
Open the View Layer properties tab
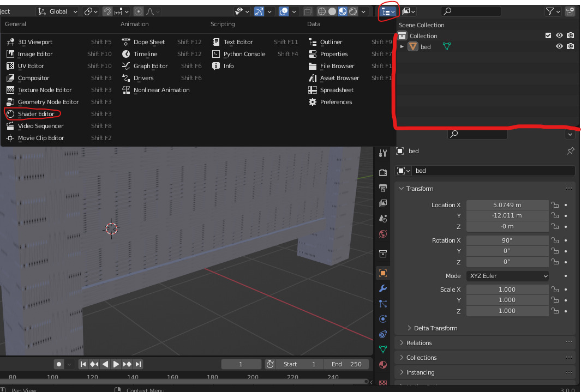[383, 203]
